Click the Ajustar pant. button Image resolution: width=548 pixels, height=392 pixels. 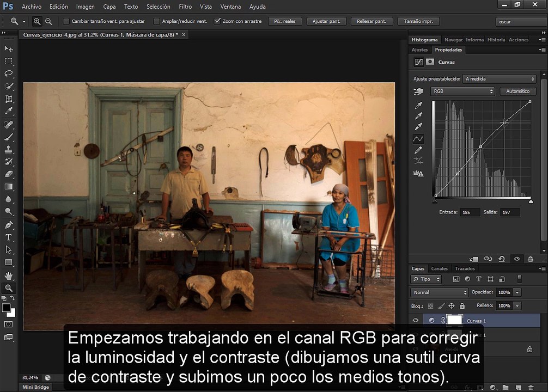[326, 21]
